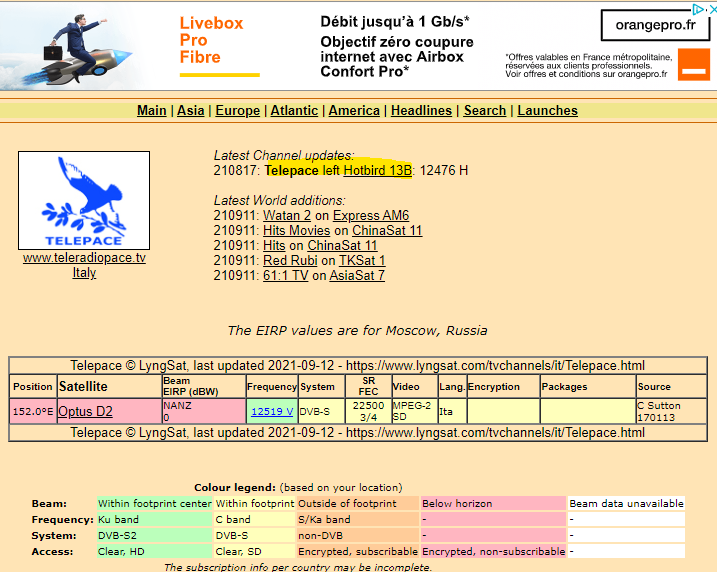This screenshot has width=717, height=572.
Task: Click Within footprint center legend cell
Action: coord(155,503)
